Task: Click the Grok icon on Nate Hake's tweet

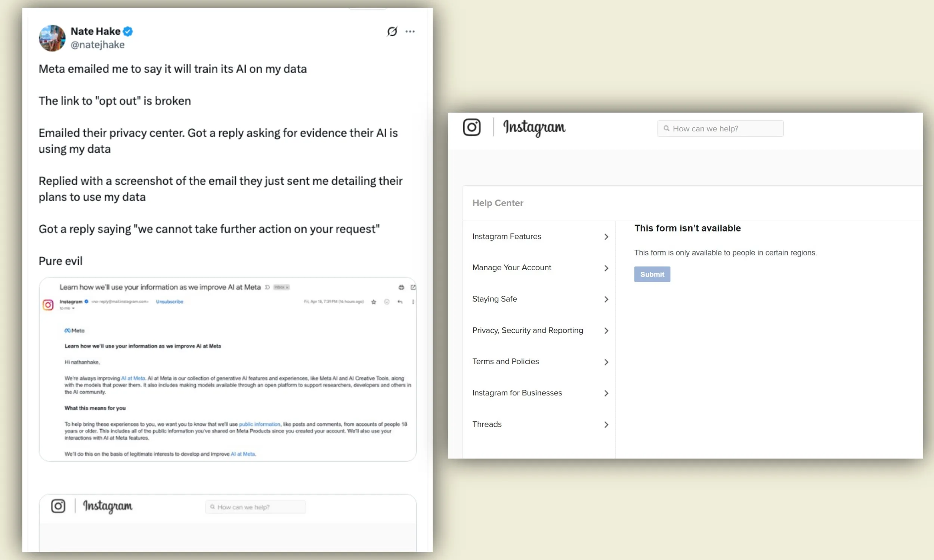Action: pyautogui.click(x=392, y=31)
